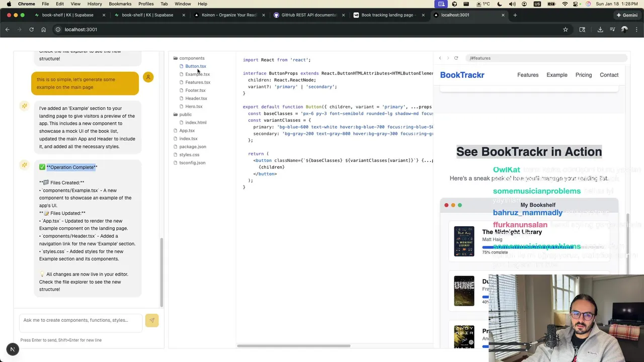This screenshot has width=644, height=362.
Task: Open Chrome's home page icon
Action: pos(43,30)
